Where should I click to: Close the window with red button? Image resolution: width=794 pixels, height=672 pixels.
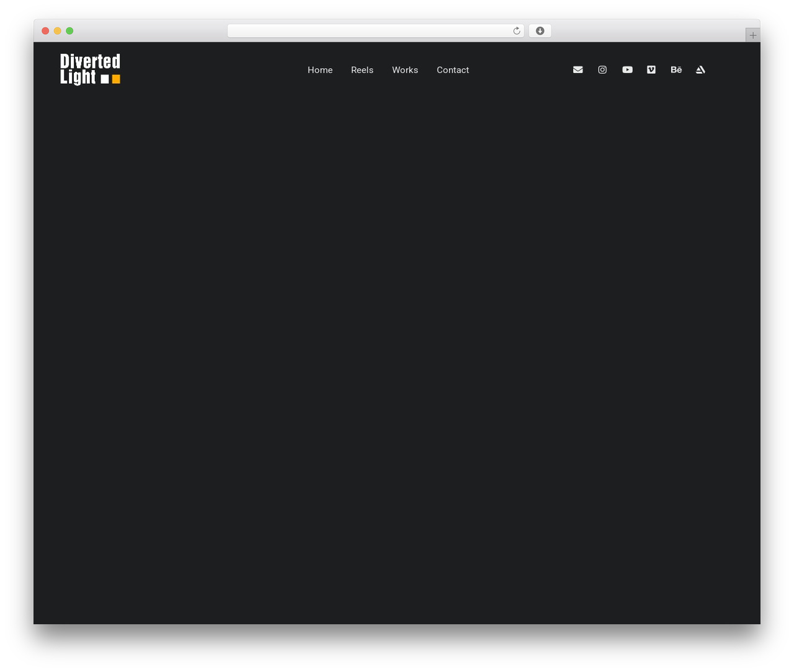(x=45, y=31)
